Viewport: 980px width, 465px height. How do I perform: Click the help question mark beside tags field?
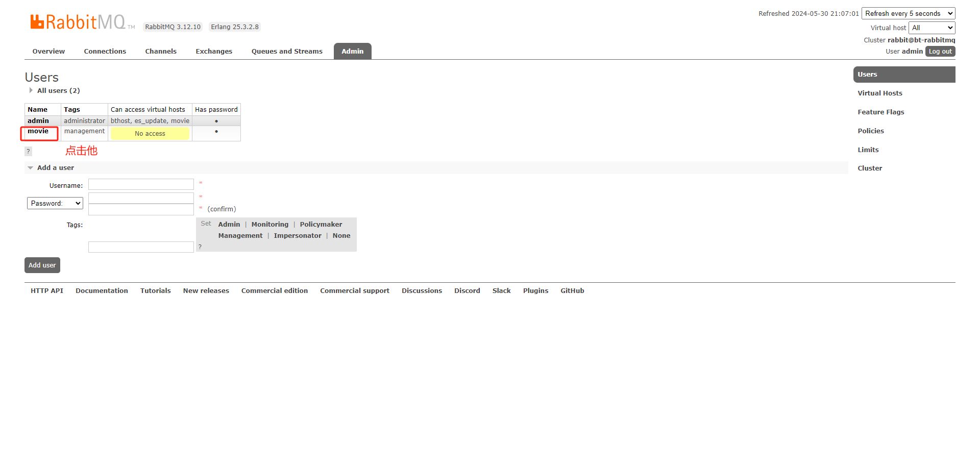tap(200, 247)
